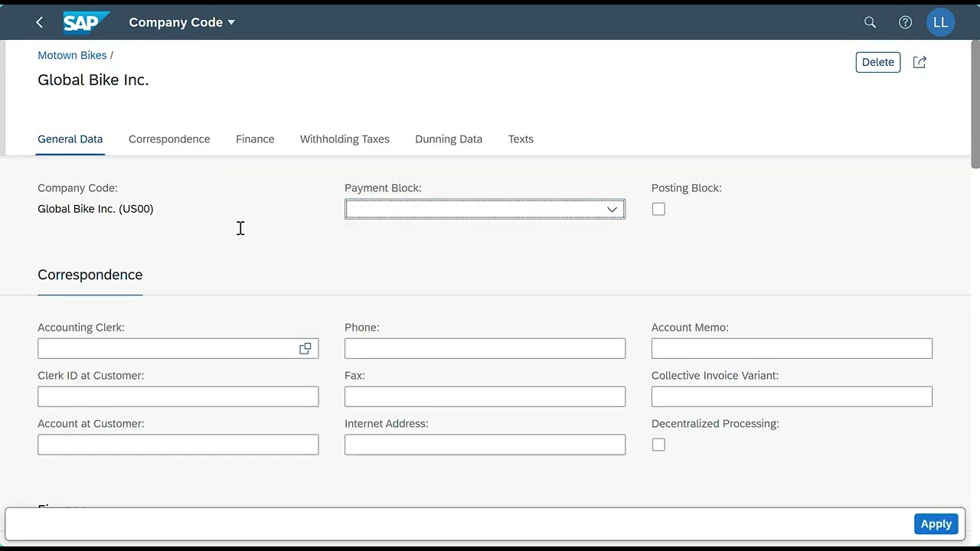Click the Apply button
The image size is (980, 551).
pyautogui.click(x=936, y=523)
